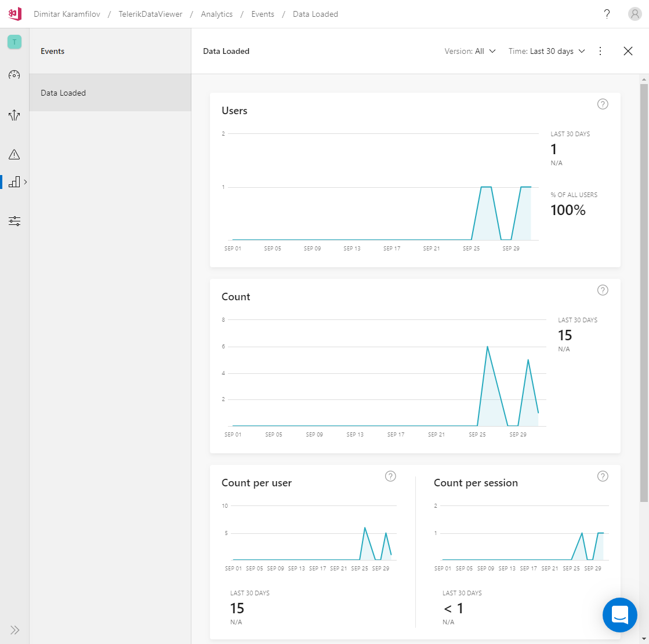Go to Analytics breadcrumb
This screenshot has height=644, width=649.
[x=216, y=14]
